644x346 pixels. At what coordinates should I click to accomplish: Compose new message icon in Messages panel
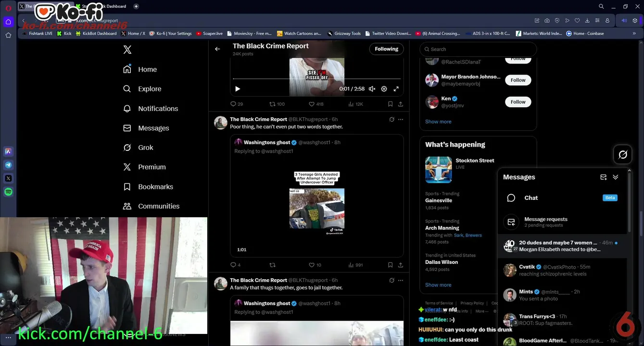604,177
